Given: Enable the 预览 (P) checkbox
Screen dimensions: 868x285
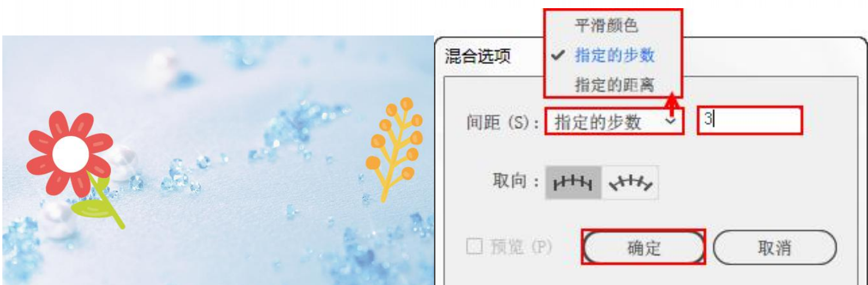Looking at the screenshot, I should pos(474,247).
